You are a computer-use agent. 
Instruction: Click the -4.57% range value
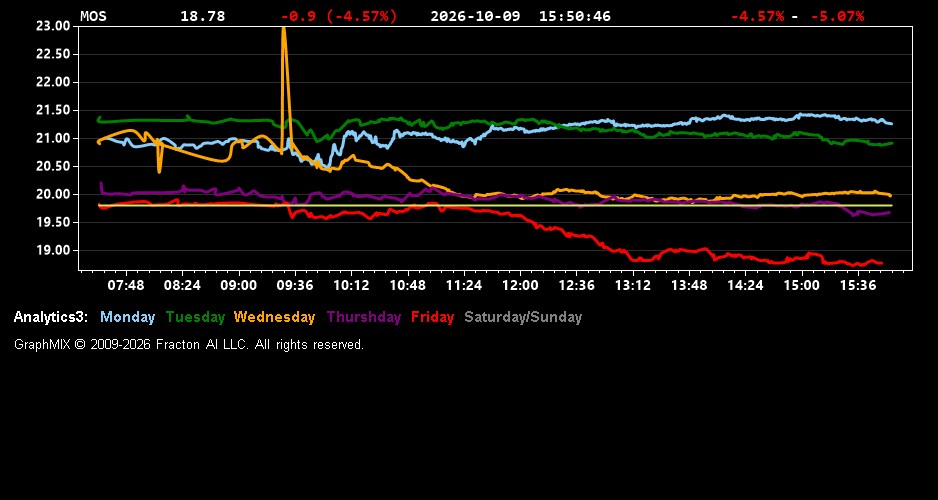click(757, 16)
